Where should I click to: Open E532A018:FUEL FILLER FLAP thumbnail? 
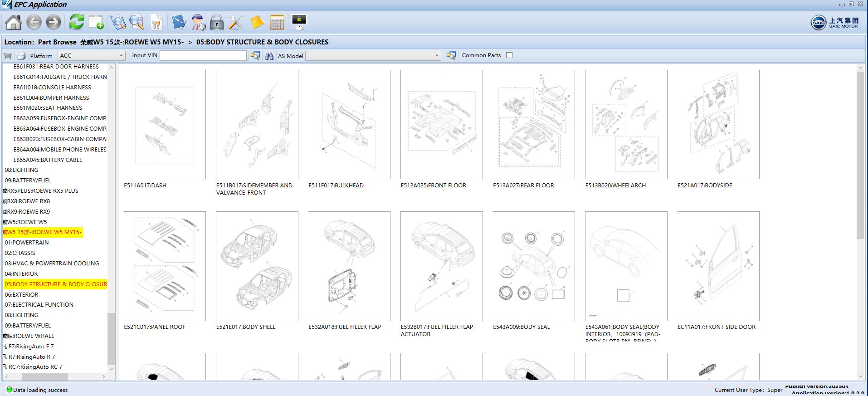coord(349,266)
